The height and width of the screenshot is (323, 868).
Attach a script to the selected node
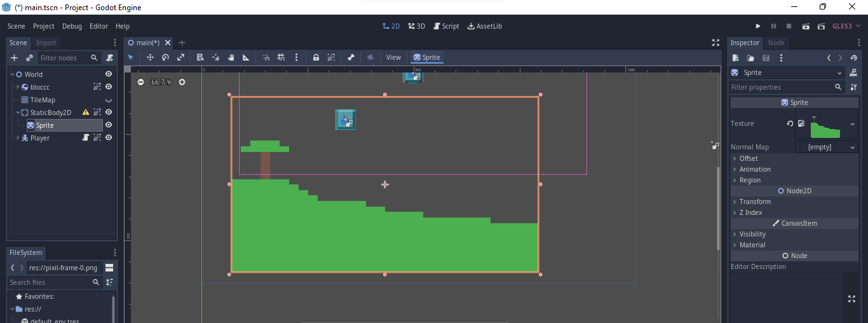(109, 58)
